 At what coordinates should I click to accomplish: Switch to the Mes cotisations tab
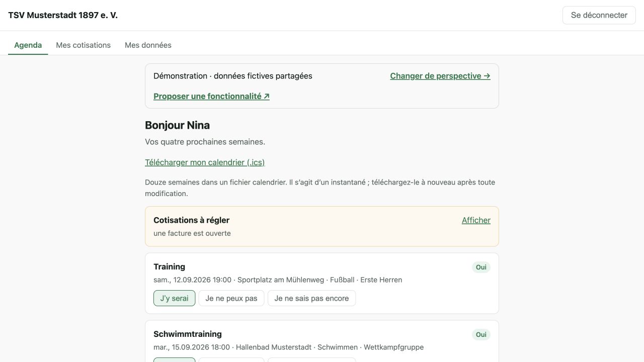coord(84,45)
